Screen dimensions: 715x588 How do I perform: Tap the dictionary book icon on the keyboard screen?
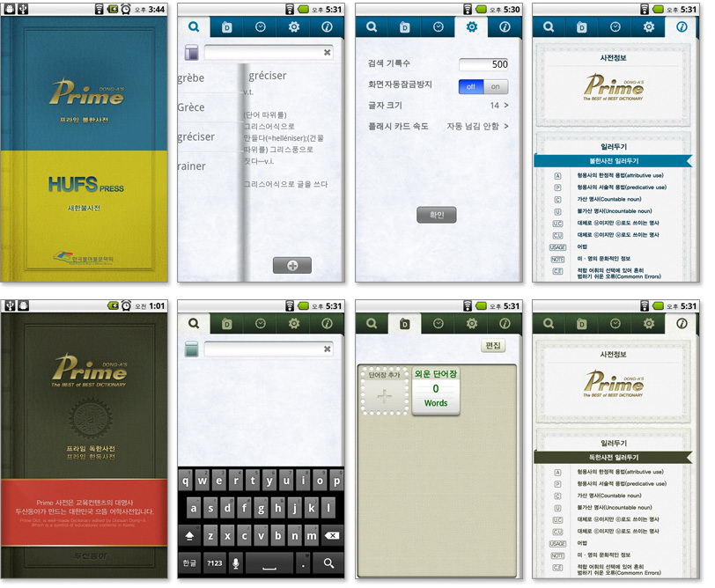192,349
